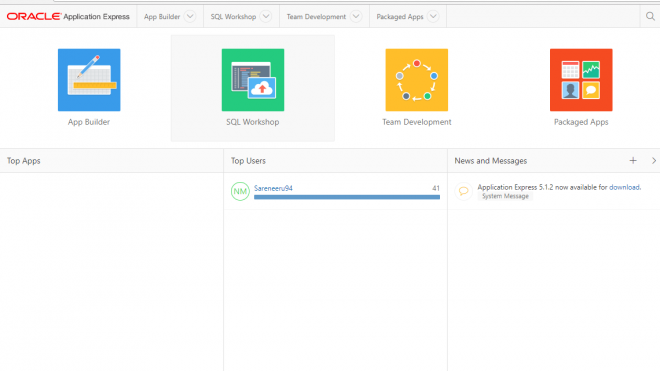
Task: Select App Builder in top navigation
Action: tap(162, 17)
